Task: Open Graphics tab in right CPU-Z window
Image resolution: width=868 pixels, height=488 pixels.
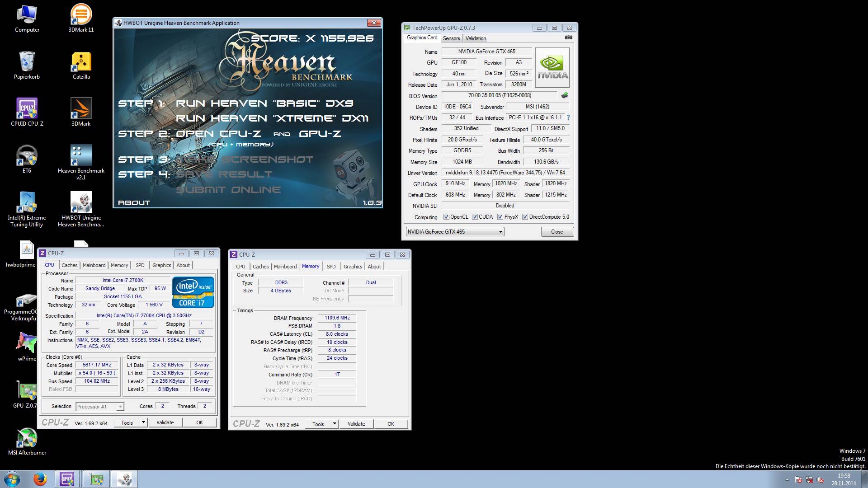Action: click(353, 267)
